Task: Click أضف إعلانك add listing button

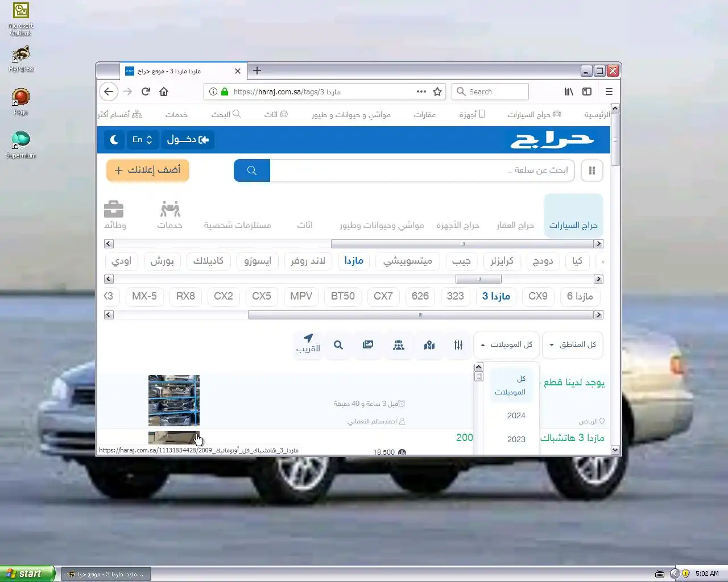Action: coord(148,170)
